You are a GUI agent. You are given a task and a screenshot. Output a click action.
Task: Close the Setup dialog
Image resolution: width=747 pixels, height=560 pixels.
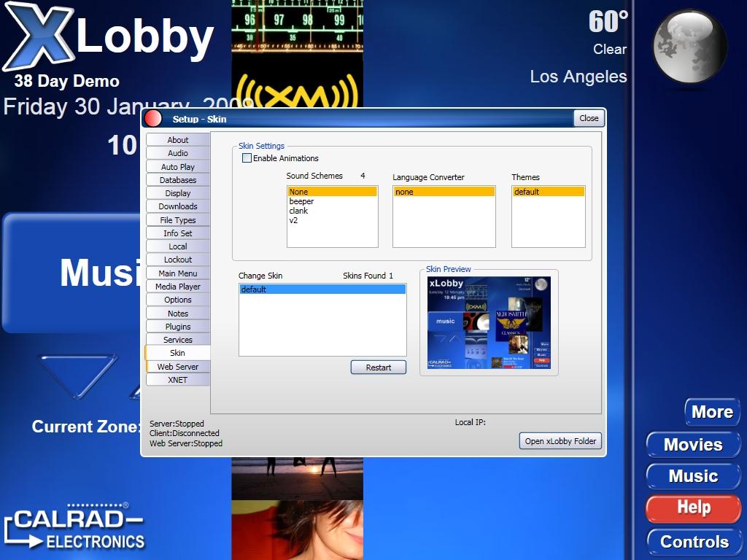click(x=589, y=118)
